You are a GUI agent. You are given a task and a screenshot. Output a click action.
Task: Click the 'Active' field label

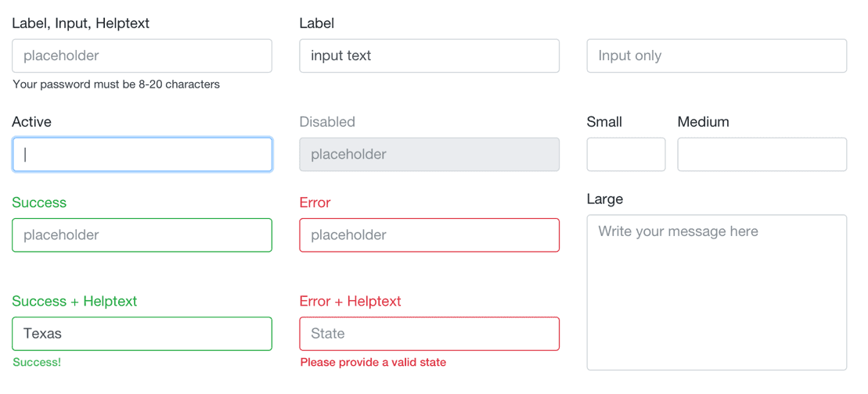(x=31, y=122)
